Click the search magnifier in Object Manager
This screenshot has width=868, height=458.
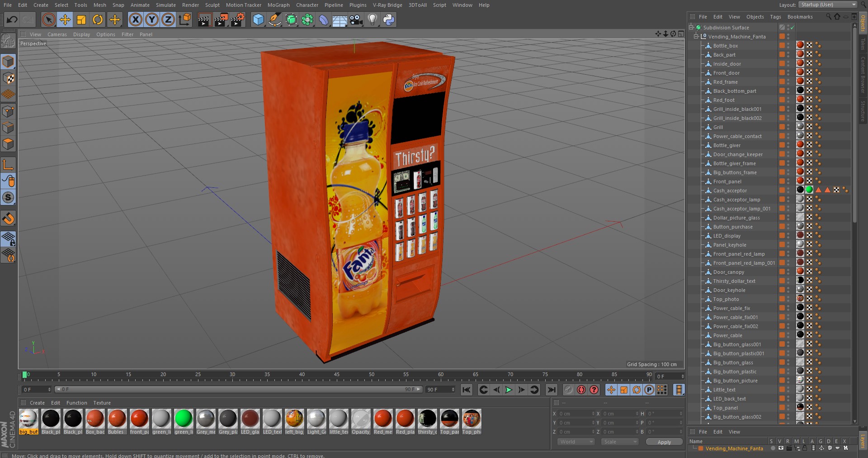click(828, 16)
